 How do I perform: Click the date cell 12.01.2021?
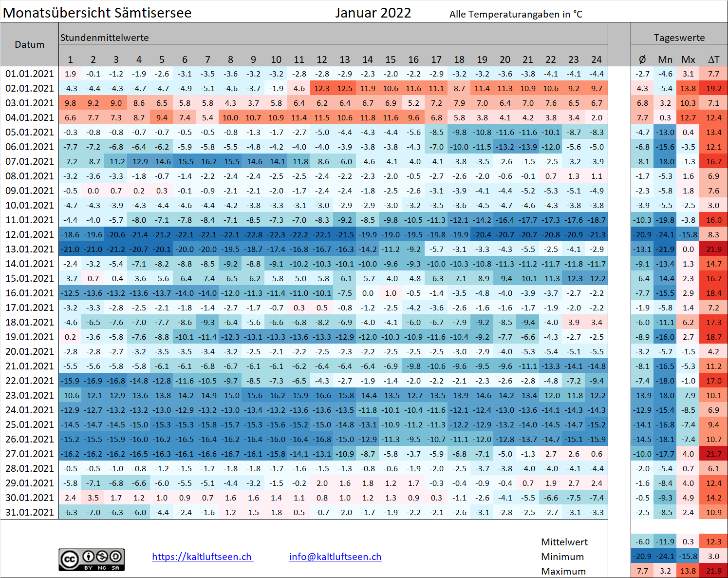[30, 234]
